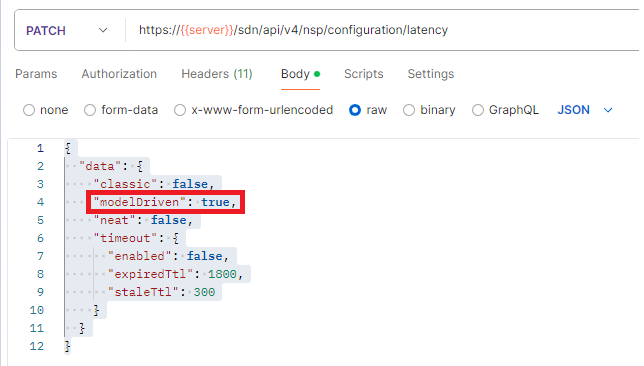This screenshot has height=366, width=644.
Task: Click the 300 value on line 9
Action: [205, 292]
